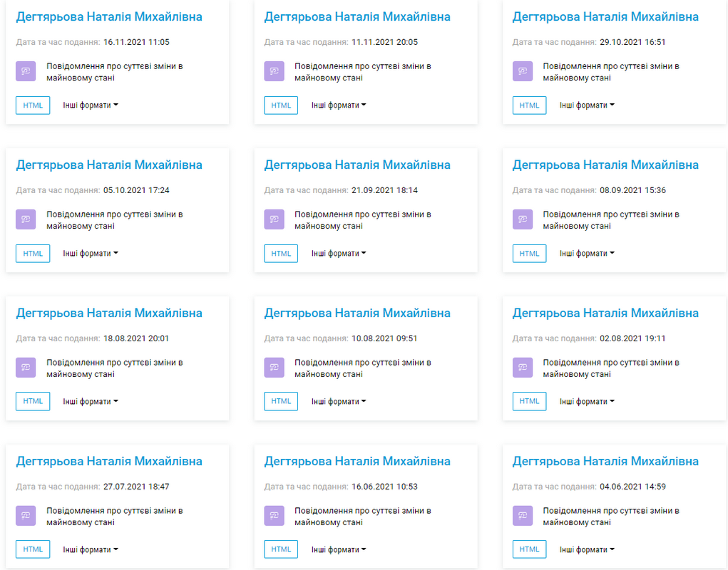Open 'Інші формати' for 16.06.2021 10:53 card
This screenshot has width=728, height=570.
(338, 550)
